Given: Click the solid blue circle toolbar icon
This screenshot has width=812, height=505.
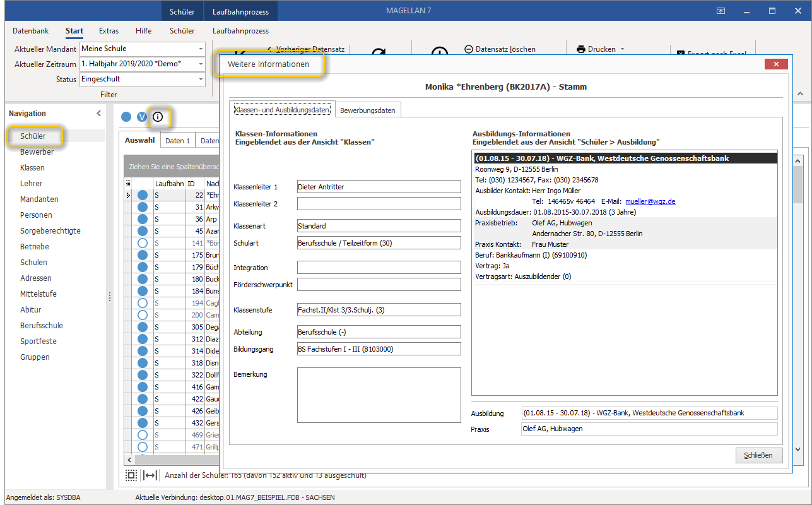Looking at the screenshot, I should click(x=126, y=117).
